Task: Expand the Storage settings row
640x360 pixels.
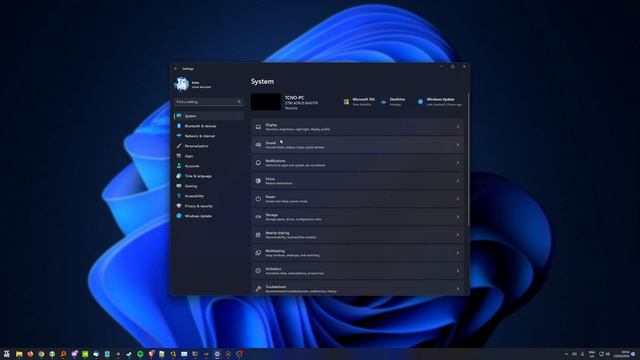Action: (x=358, y=217)
